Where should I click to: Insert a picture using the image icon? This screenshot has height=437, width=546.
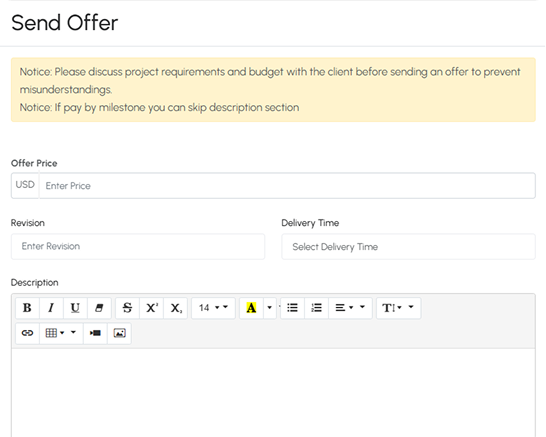pos(119,333)
